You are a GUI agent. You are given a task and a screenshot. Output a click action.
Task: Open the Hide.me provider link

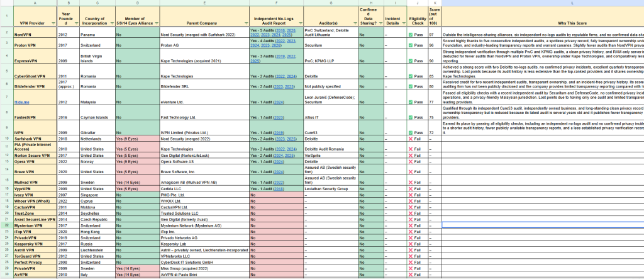click(21, 102)
